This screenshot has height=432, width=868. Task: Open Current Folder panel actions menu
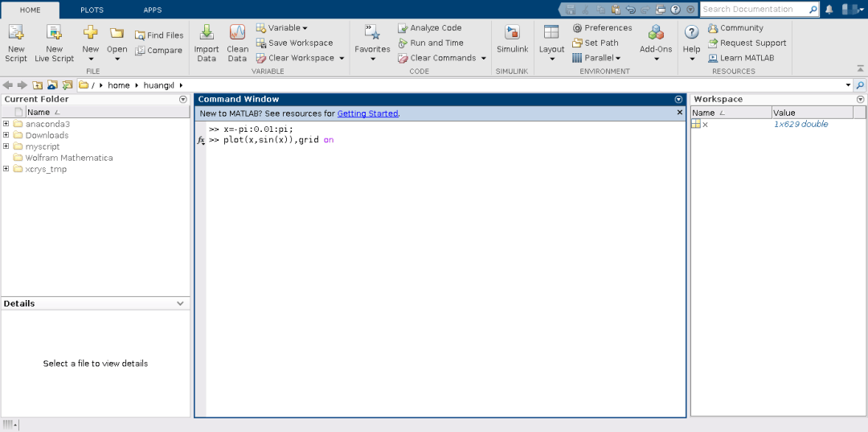click(183, 100)
